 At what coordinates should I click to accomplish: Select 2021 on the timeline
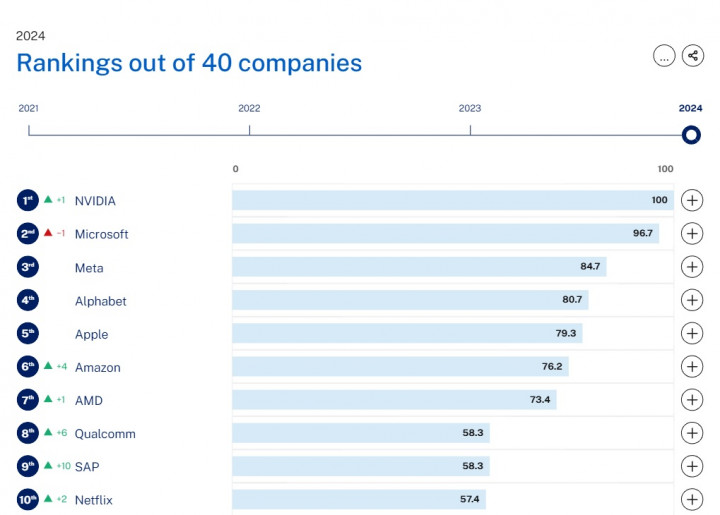point(29,129)
